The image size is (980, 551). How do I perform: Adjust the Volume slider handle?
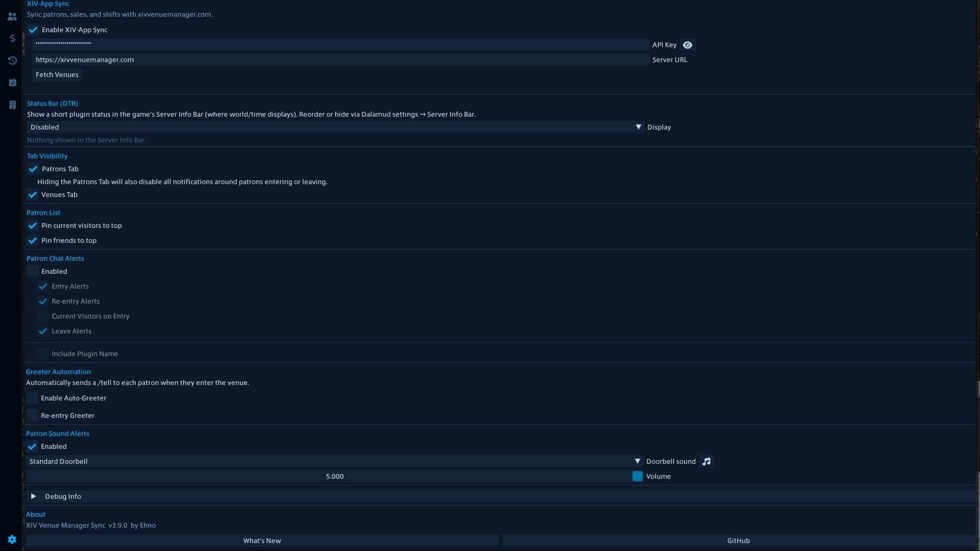[638, 476]
